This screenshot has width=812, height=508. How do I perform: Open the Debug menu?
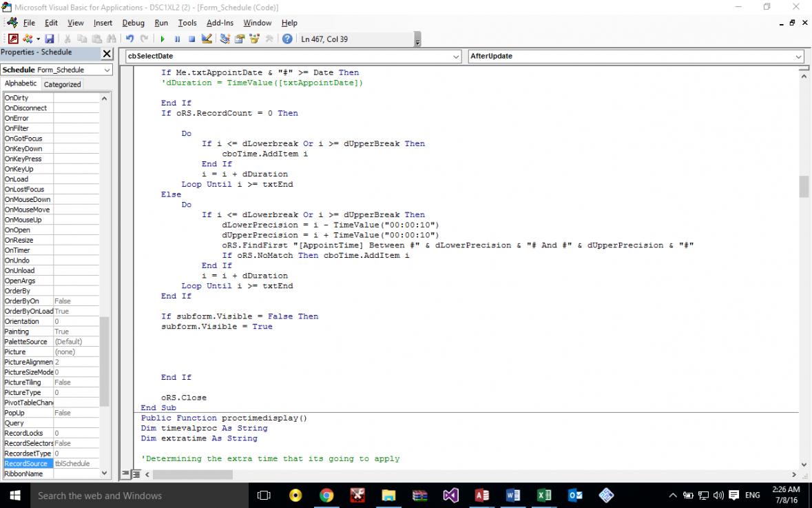[133, 23]
